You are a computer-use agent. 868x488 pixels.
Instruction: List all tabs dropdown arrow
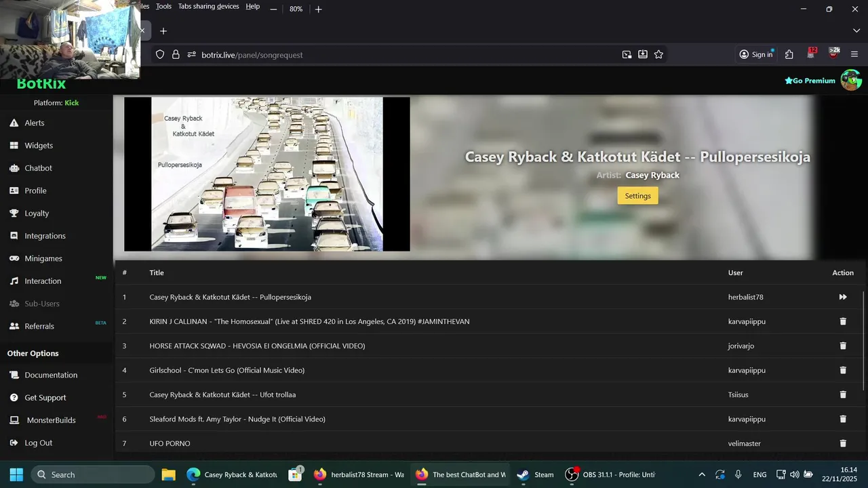856,30
